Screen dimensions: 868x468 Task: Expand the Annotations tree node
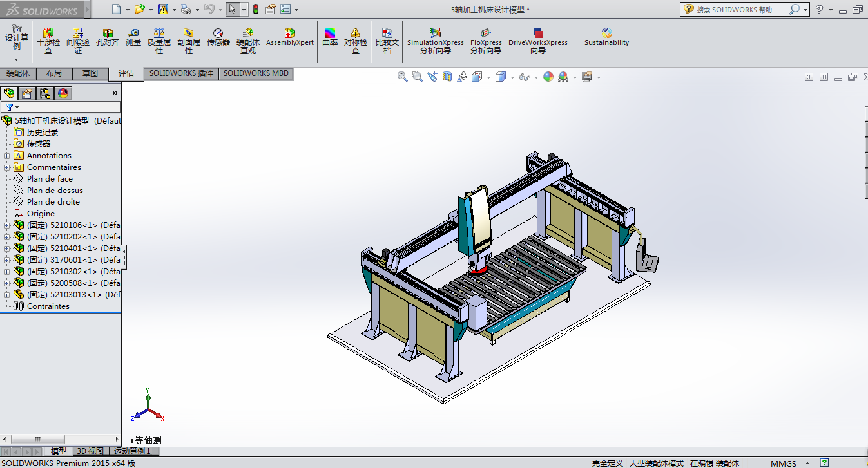tap(7, 156)
